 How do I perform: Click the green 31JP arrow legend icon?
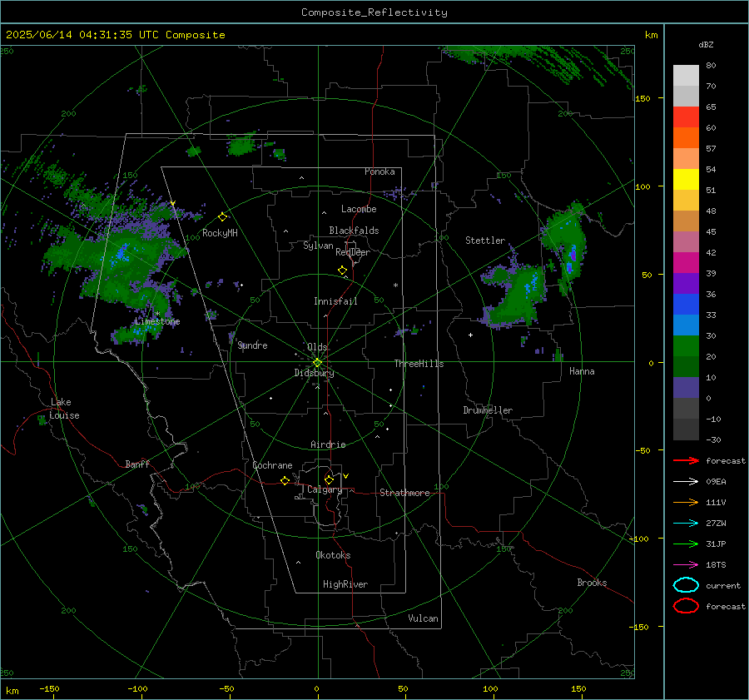[686, 544]
